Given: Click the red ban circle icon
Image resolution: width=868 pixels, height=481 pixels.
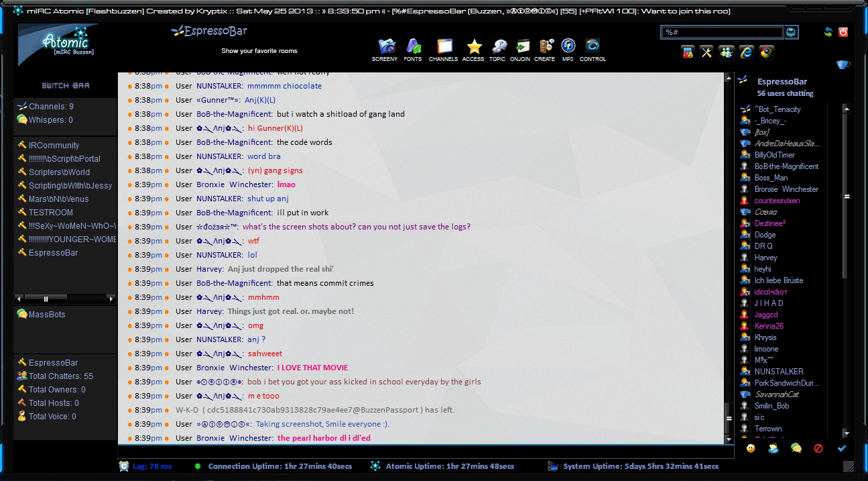Looking at the screenshot, I should tap(818, 448).
